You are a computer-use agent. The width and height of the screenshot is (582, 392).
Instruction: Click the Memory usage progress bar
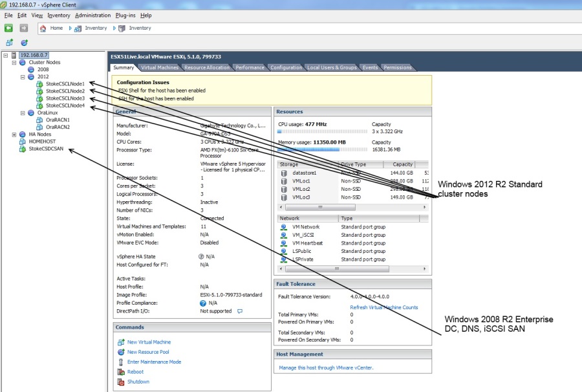click(323, 149)
